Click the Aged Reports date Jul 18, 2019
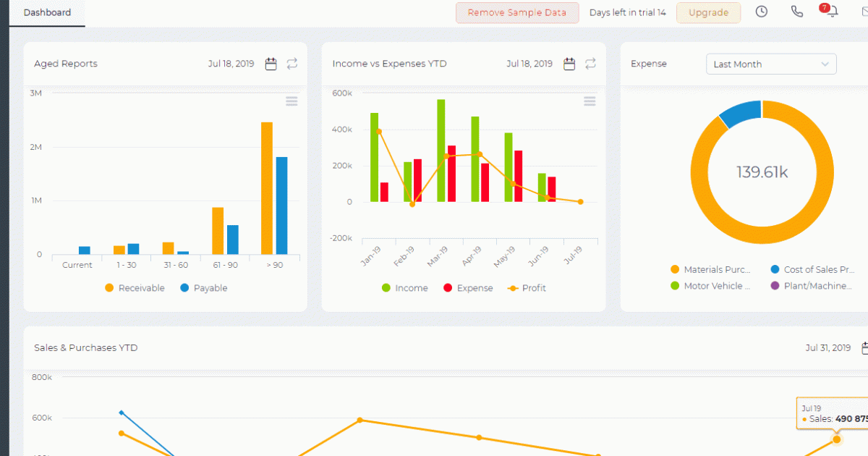Image resolution: width=868 pixels, height=456 pixels. coord(231,64)
